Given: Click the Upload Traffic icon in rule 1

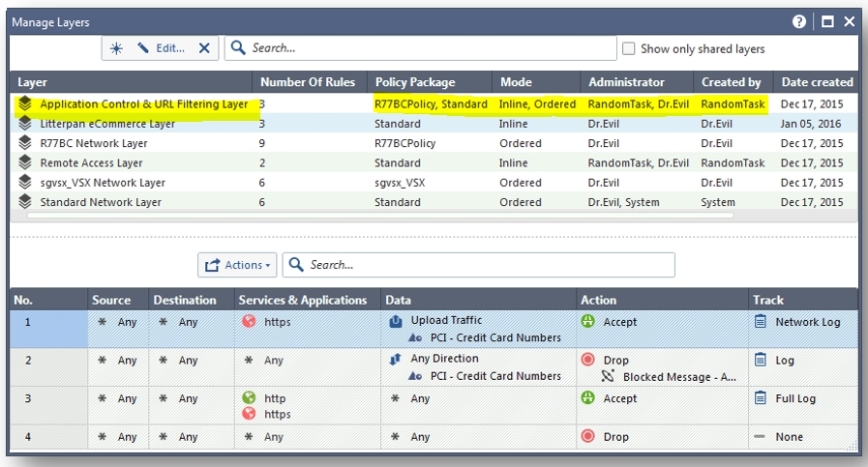Looking at the screenshot, I should tap(396, 321).
